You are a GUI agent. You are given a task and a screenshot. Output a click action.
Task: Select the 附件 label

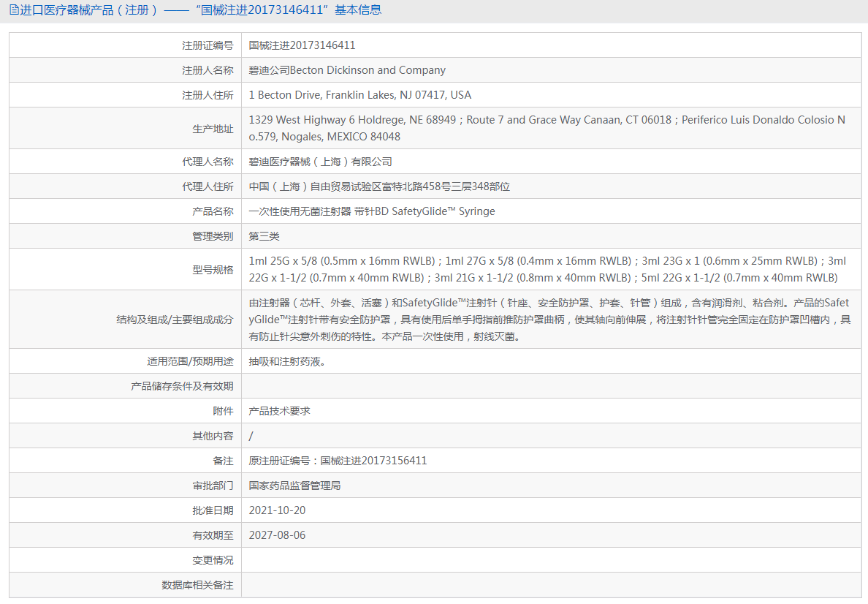(x=223, y=411)
